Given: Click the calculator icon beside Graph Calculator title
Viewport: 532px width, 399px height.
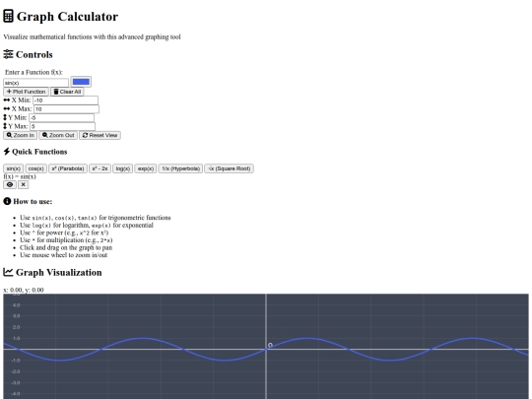Looking at the screenshot, I should [x=8, y=17].
